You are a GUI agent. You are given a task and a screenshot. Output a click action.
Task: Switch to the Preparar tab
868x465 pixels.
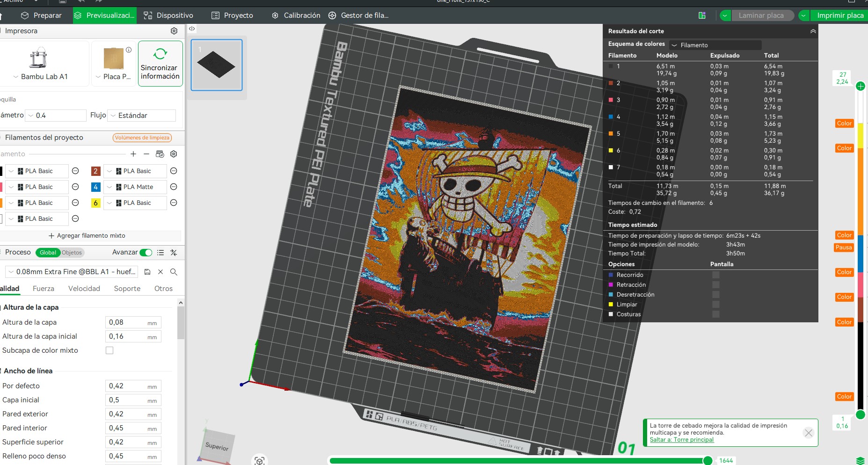41,15
